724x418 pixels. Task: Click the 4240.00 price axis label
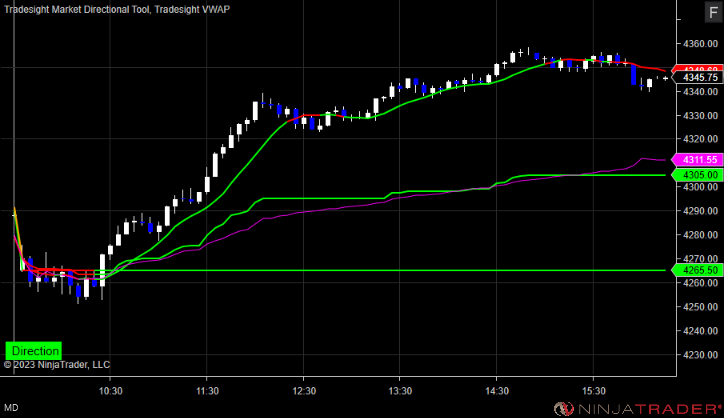(x=700, y=331)
